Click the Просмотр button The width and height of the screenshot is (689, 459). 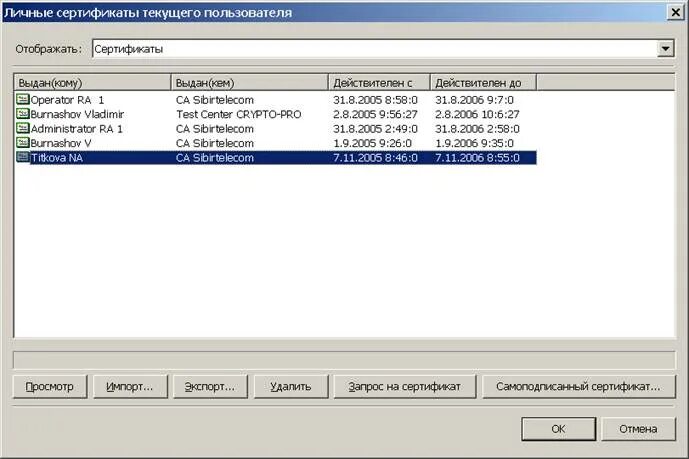(50, 387)
